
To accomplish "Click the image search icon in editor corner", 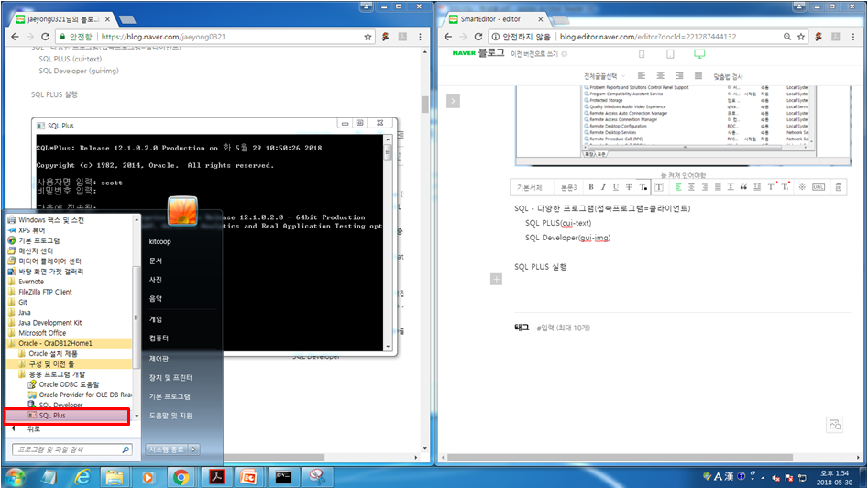I will click(835, 425).
